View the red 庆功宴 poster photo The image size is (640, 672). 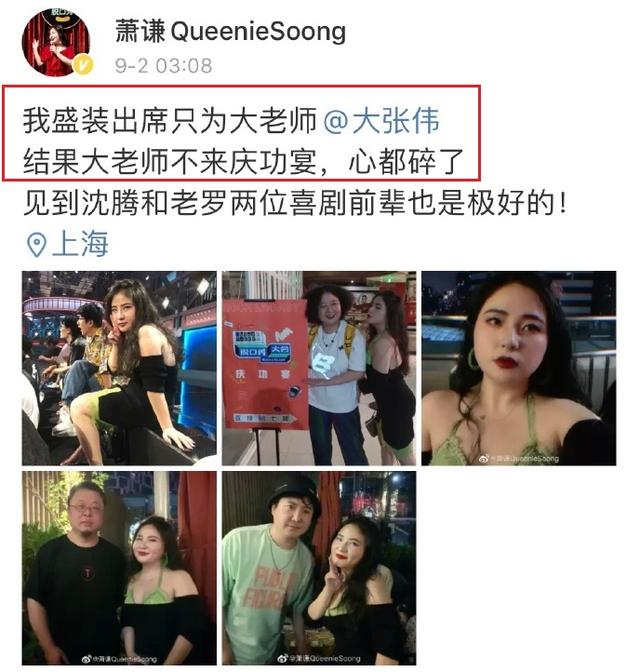[x=319, y=368]
